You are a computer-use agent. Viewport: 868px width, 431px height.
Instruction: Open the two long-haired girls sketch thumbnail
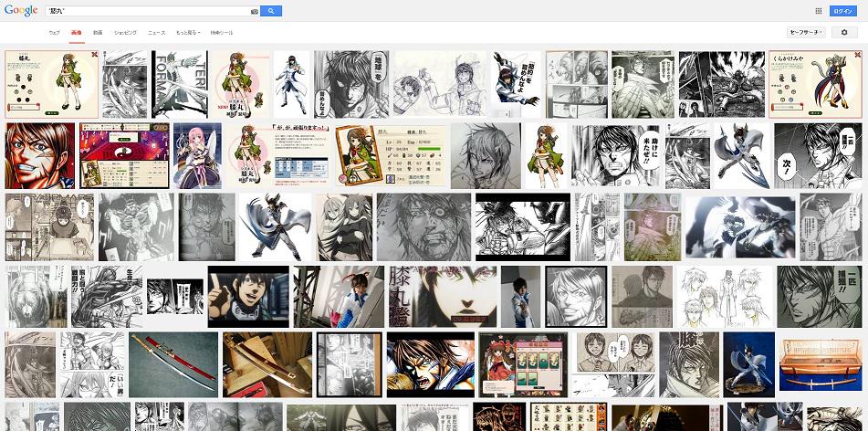pos(344,227)
